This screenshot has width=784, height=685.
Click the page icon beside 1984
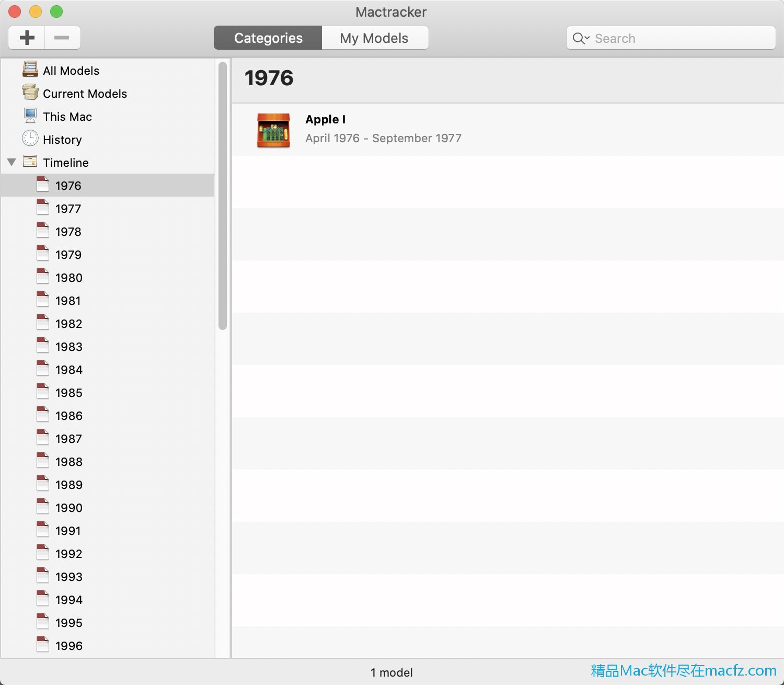(43, 369)
